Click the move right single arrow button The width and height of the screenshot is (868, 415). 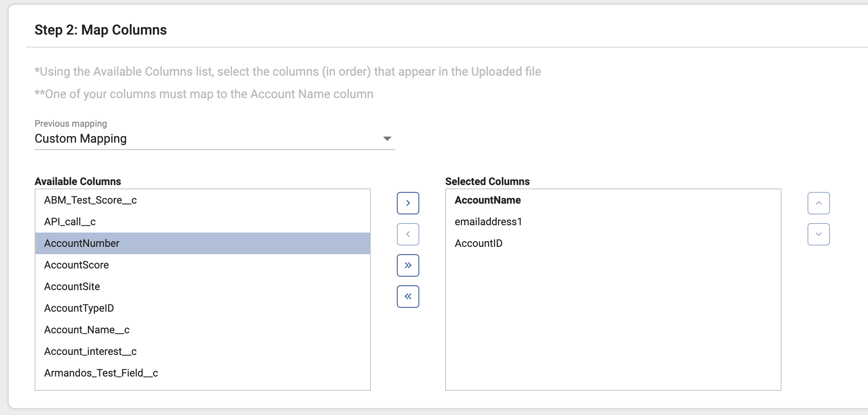(x=408, y=203)
